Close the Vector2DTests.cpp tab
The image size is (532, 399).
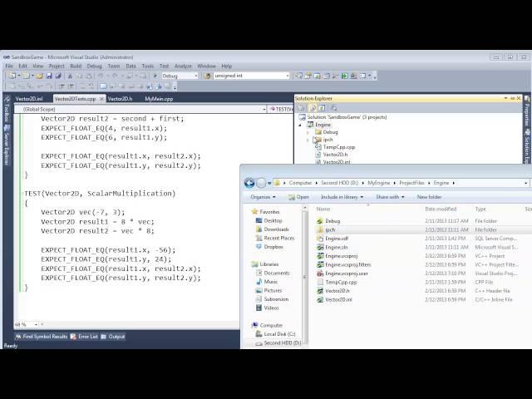[x=101, y=99]
